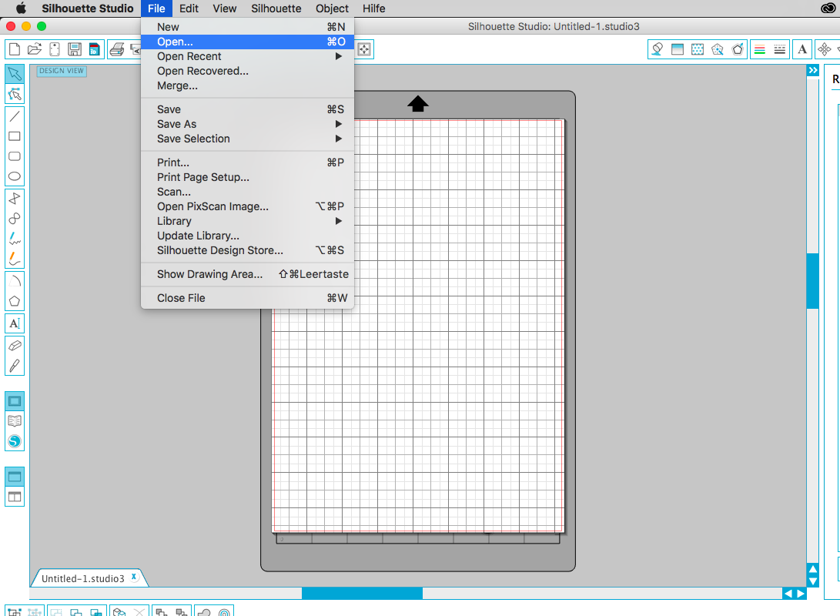Screen dimensions: 840x616
Task: Expand the Save Selection submenu
Action: pyautogui.click(x=247, y=138)
